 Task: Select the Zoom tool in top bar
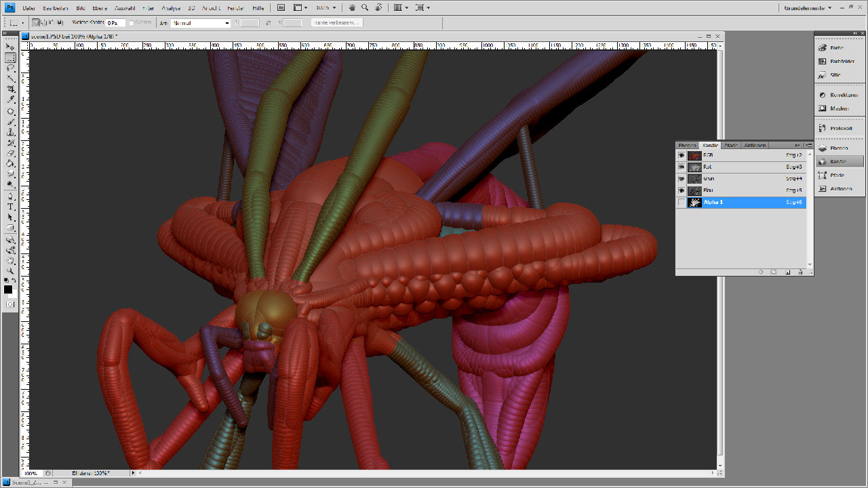tap(365, 7)
